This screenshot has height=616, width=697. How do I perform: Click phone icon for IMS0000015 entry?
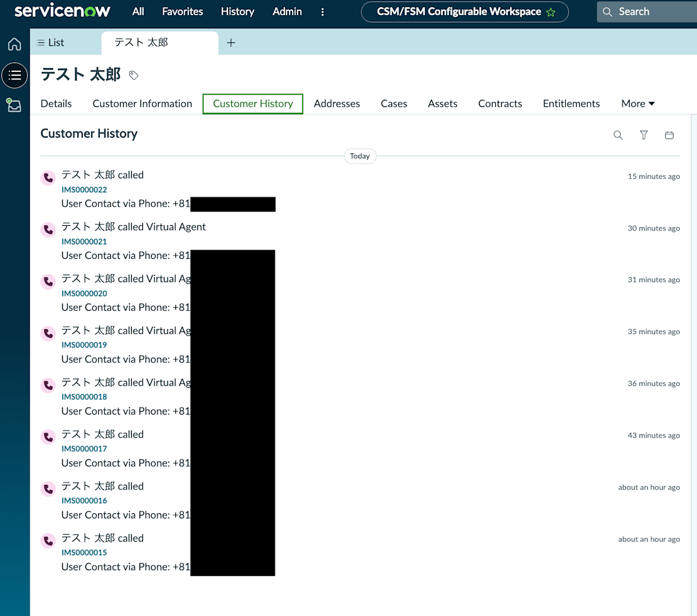click(48, 541)
